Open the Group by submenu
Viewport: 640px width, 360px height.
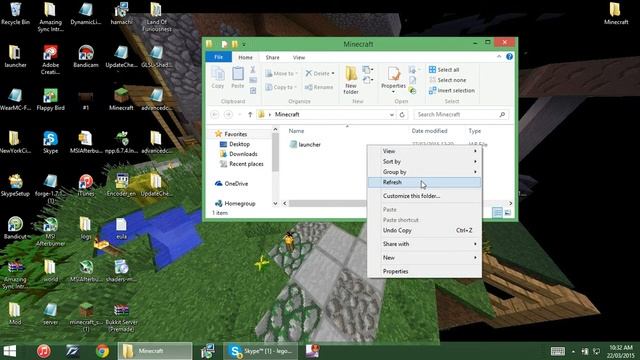point(424,172)
